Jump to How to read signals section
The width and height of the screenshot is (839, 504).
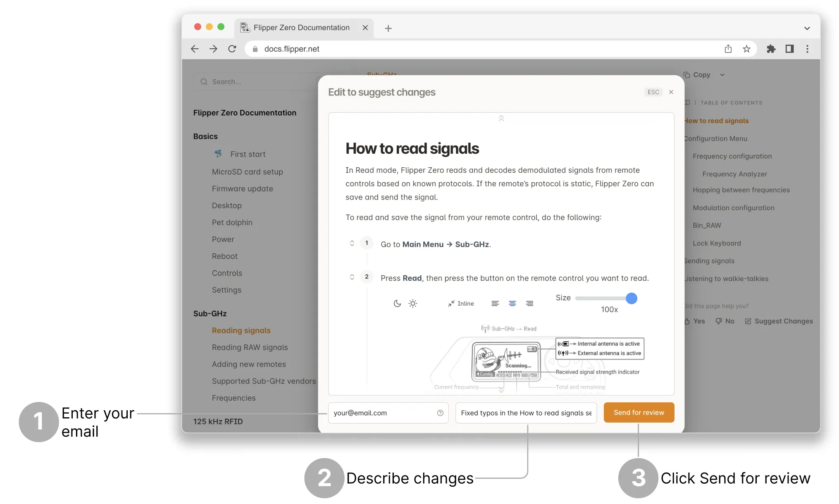[716, 121]
